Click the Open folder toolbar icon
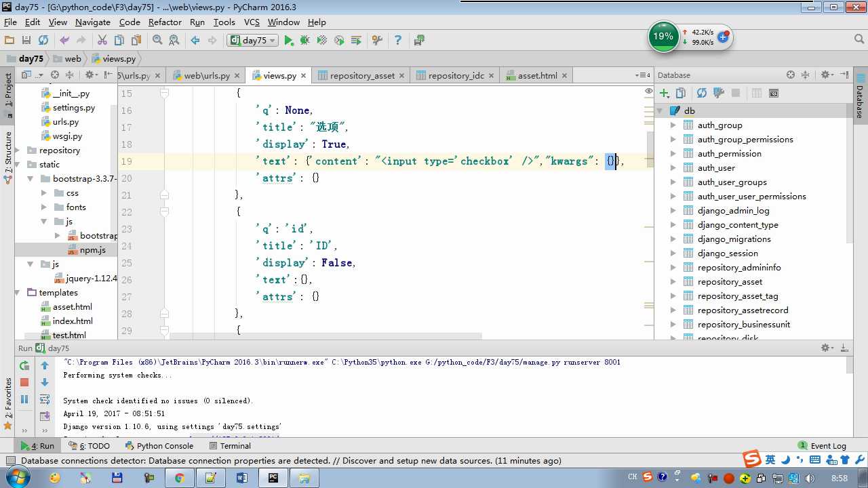 click(9, 41)
